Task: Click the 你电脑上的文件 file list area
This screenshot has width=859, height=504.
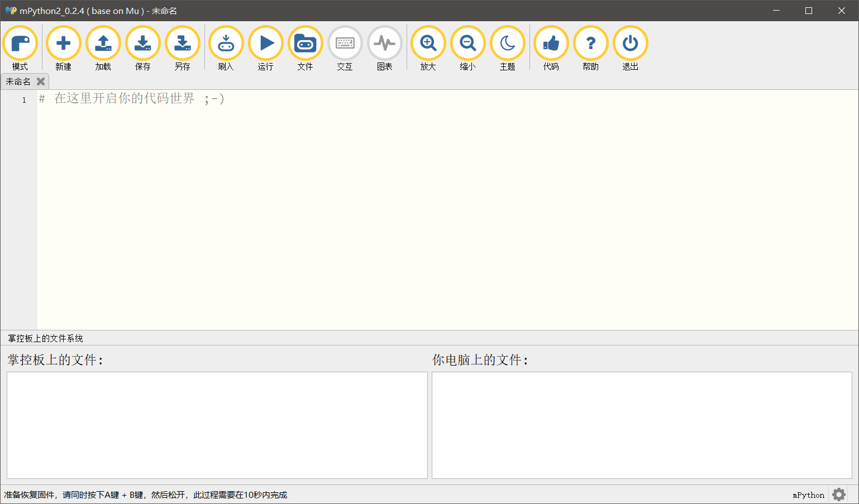Action: click(x=642, y=425)
